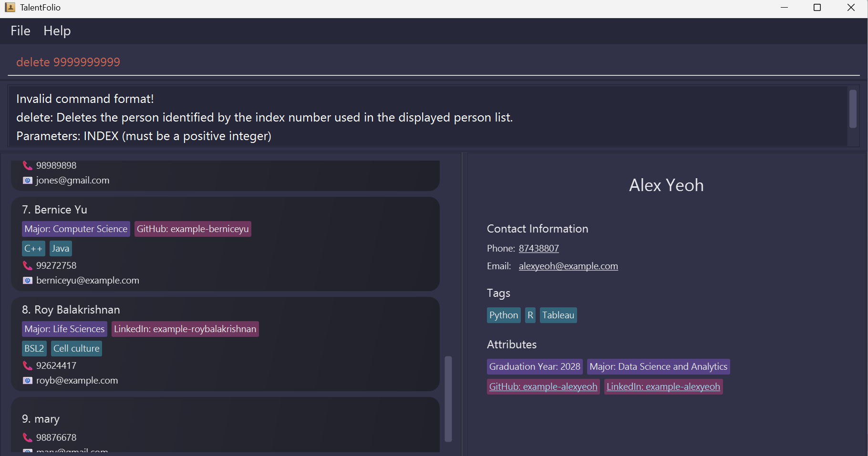Click Major: Data Science and Analytics attribute
The width and height of the screenshot is (868, 456).
659,367
